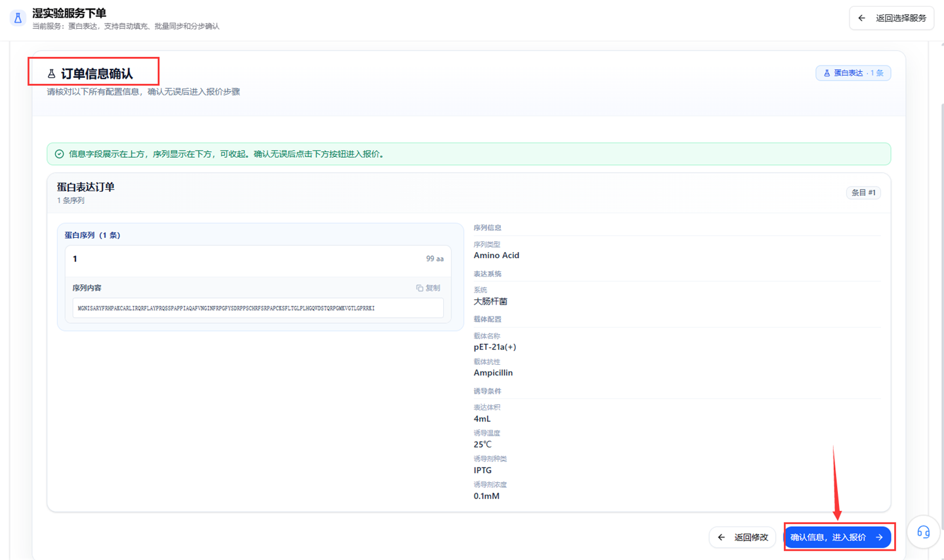Click the IPTG inducer type value
Image resolution: width=944 pixels, height=560 pixels.
click(x=482, y=470)
